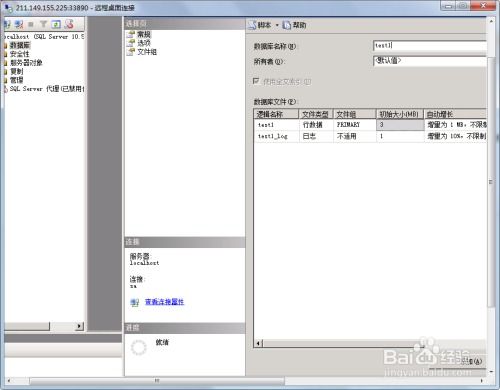
Task: Open the 查看连接属性 link
Action: pyautogui.click(x=164, y=302)
